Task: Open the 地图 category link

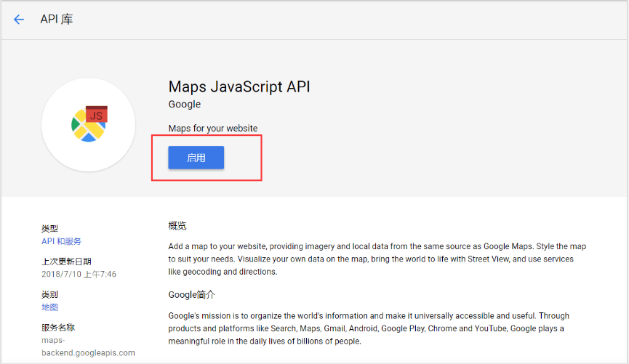Action: 49,307
